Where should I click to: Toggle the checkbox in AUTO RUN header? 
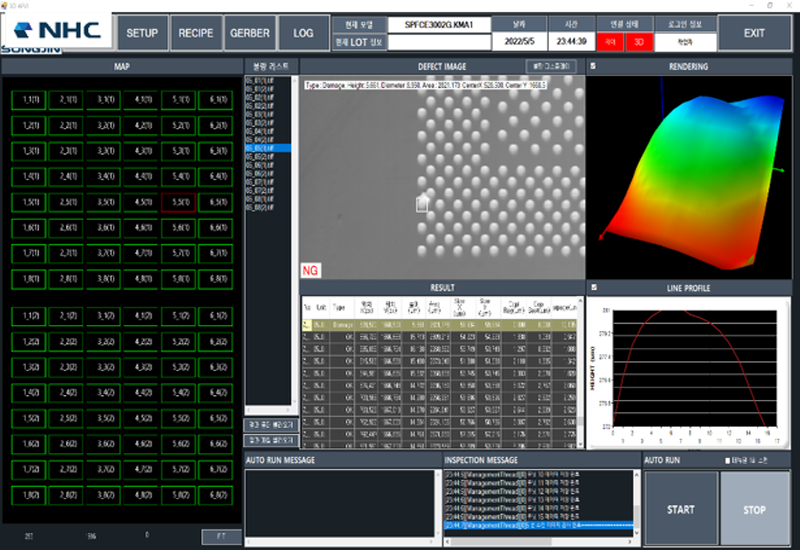pyautogui.click(x=729, y=460)
